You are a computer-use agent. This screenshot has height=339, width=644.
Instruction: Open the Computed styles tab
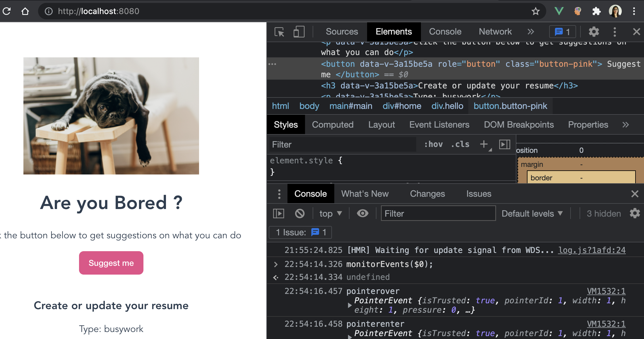pyautogui.click(x=333, y=125)
